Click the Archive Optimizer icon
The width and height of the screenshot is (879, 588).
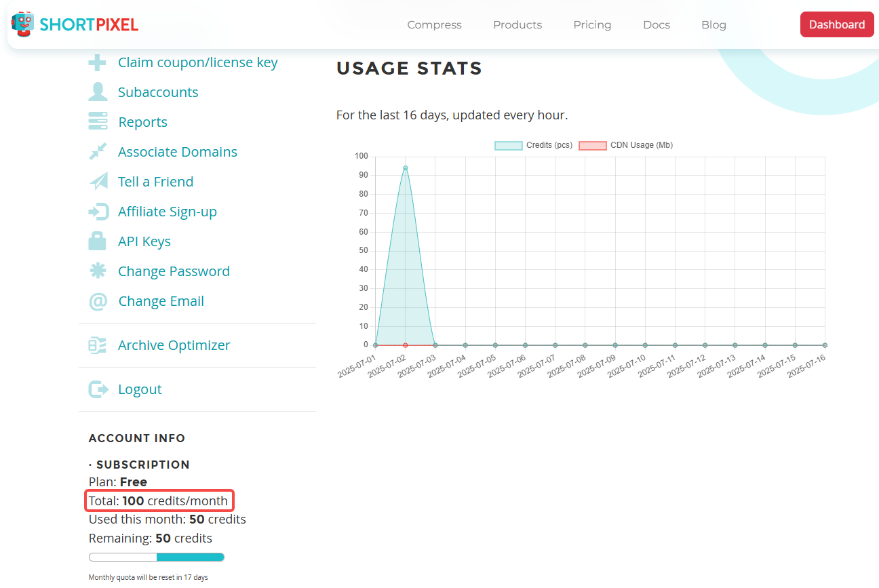click(98, 345)
